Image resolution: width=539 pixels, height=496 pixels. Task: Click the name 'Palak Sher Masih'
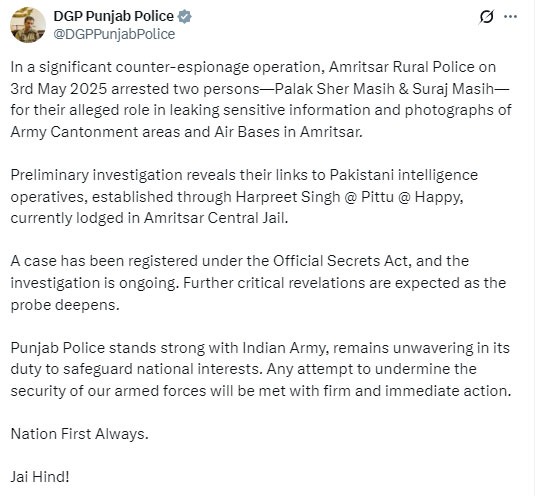click(335, 89)
